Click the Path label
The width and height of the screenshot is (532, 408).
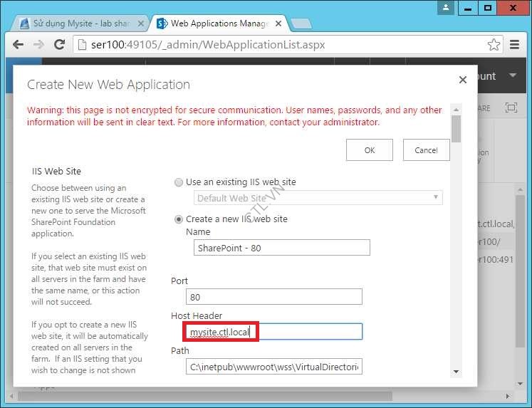click(179, 351)
